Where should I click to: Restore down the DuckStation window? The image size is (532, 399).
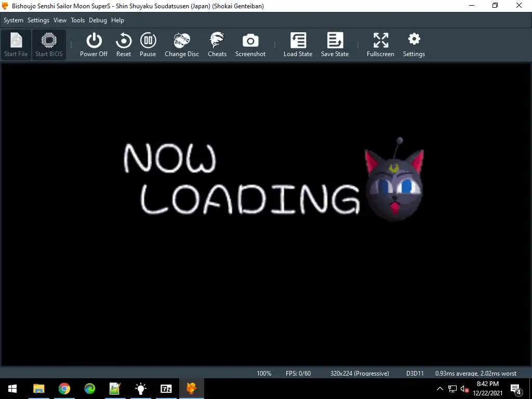495,5
